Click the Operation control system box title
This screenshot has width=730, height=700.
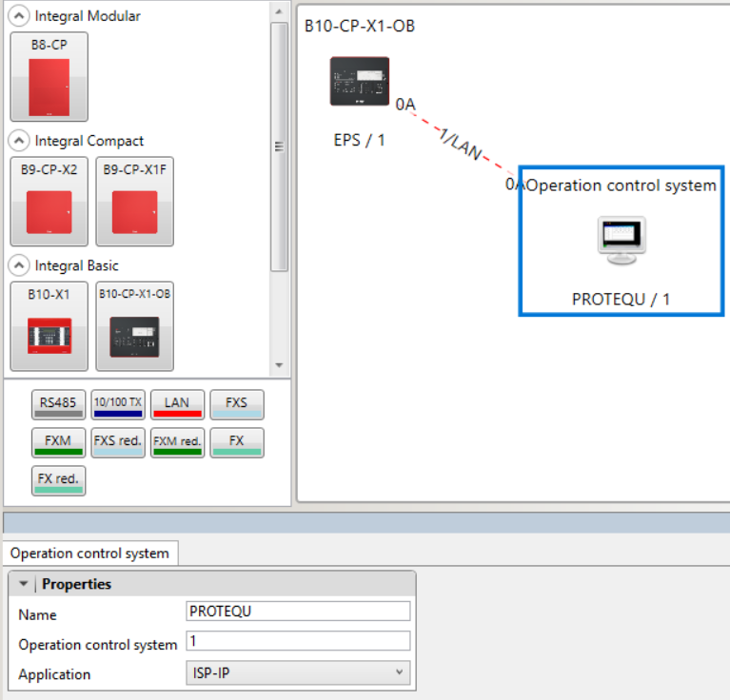point(621,185)
